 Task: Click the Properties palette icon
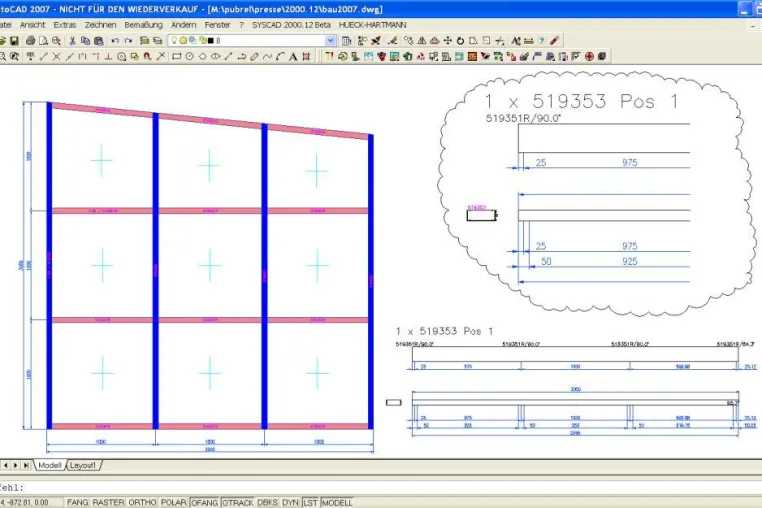[346, 41]
